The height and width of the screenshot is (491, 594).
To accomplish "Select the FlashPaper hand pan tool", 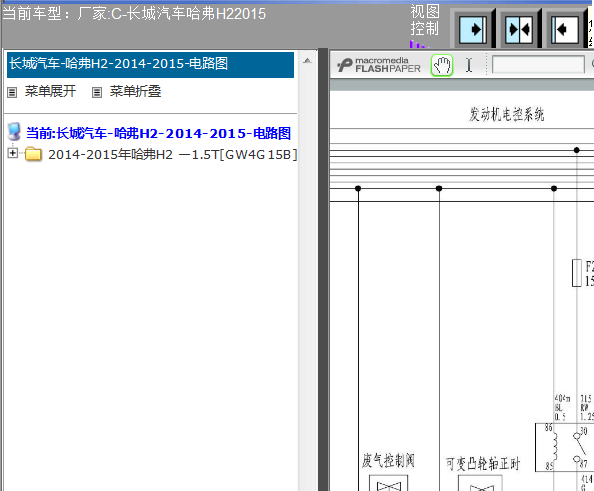I will [x=442, y=66].
